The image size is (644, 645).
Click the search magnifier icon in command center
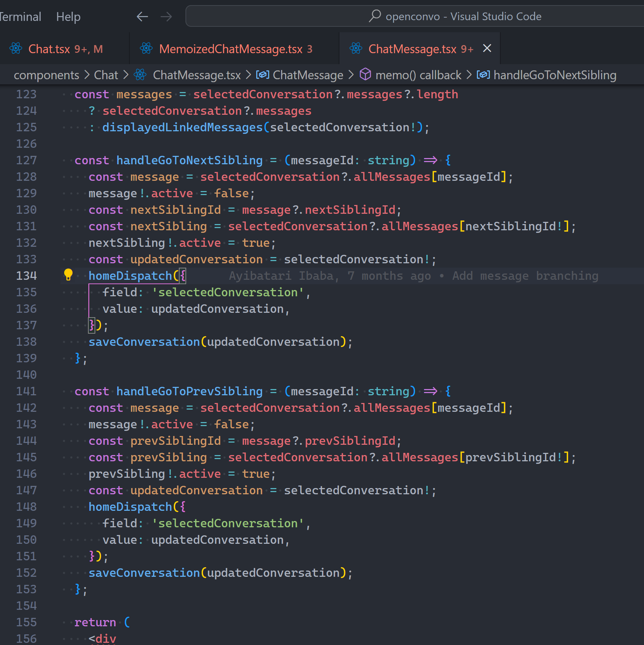[x=375, y=16]
